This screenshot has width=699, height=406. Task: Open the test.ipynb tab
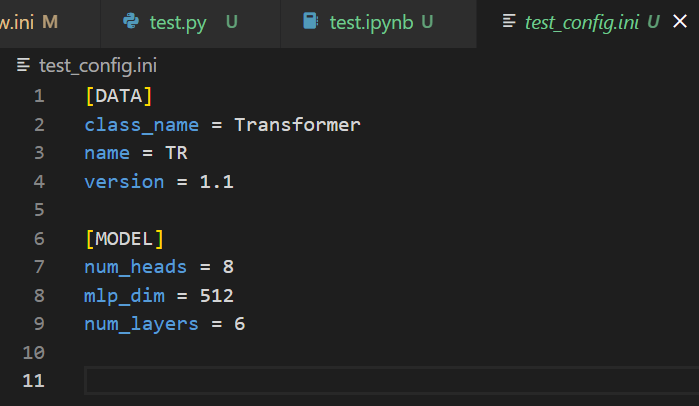click(x=373, y=21)
